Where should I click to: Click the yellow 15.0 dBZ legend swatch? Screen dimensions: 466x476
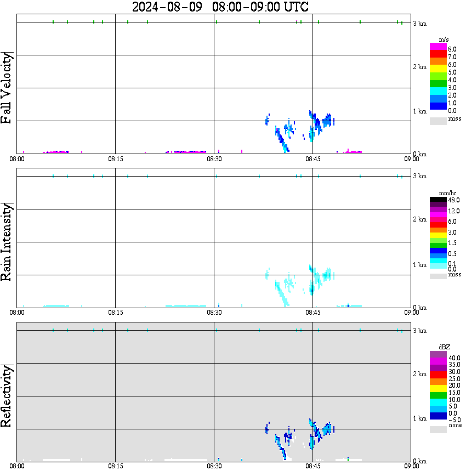point(438,389)
